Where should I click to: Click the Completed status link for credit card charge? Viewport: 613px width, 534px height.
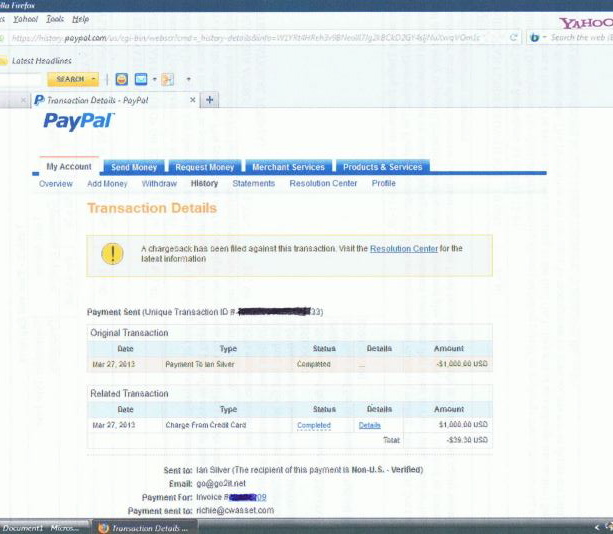(x=314, y=425)
